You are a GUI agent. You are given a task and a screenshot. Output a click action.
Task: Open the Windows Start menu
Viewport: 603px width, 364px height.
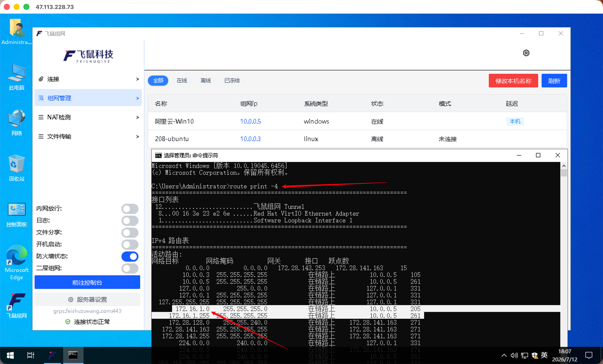pyautogui.click(x=10, y=355)
